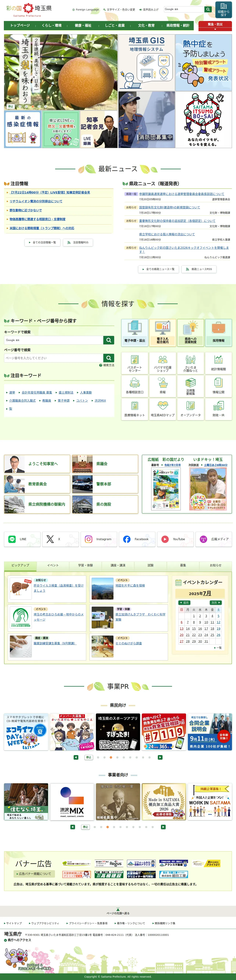Open 法規集要綱集 icon tile

[190, 386]
